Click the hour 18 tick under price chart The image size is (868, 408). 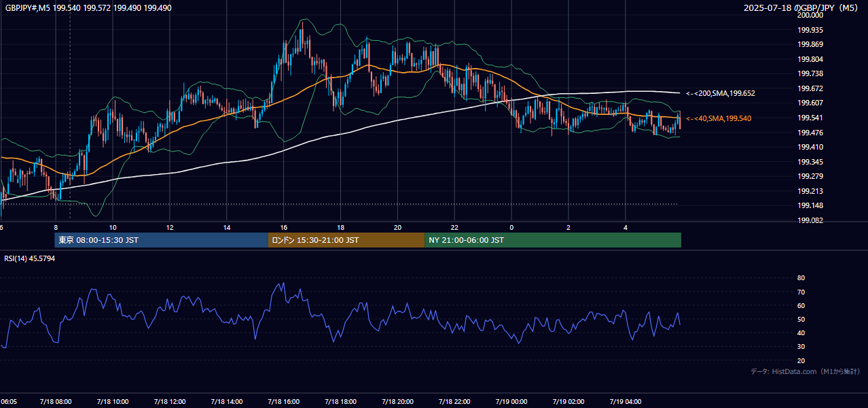(x=341, y=227)
